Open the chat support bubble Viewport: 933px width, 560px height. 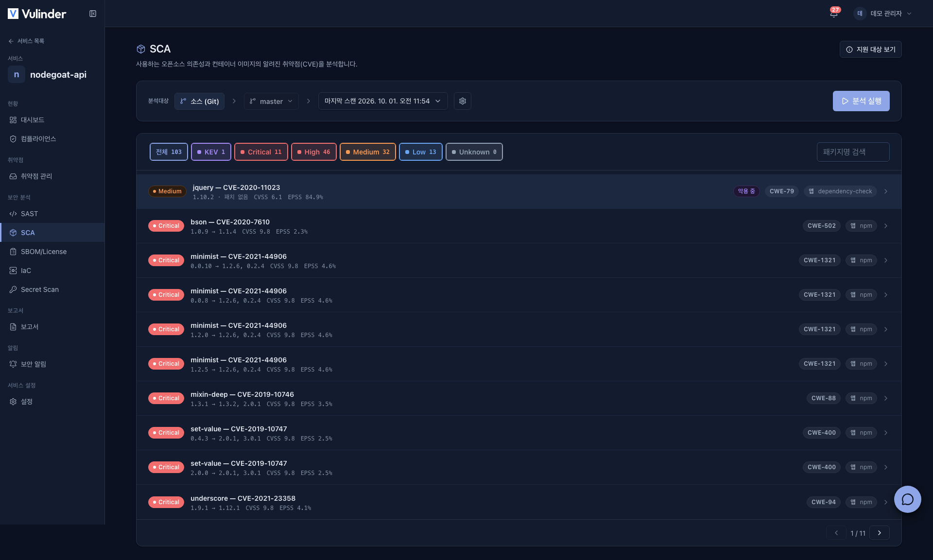coord(907,499)
